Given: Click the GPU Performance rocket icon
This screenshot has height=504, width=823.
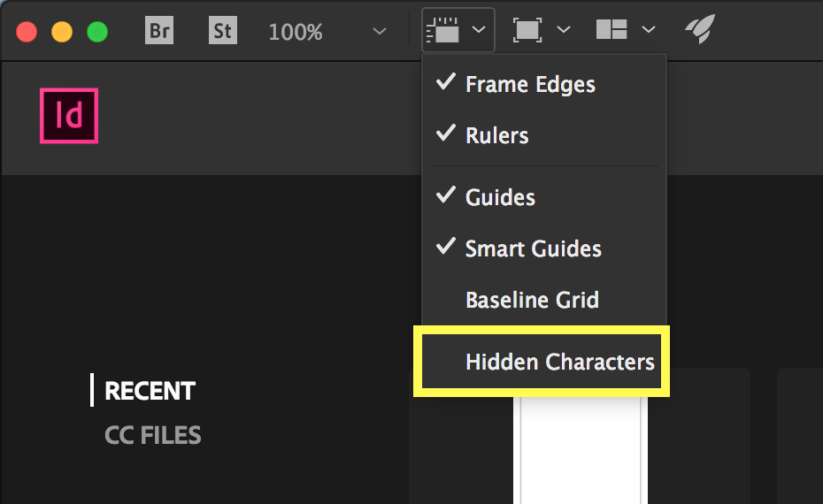Looking at the screenshot, I should tap(699, 30).
